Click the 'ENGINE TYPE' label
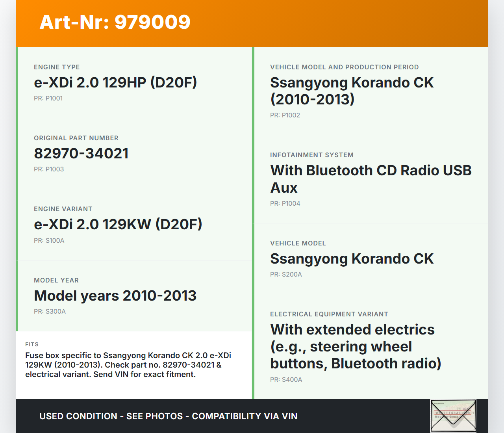Image resolution: width=504 pixels, height=433 pixels. (57, 67)
